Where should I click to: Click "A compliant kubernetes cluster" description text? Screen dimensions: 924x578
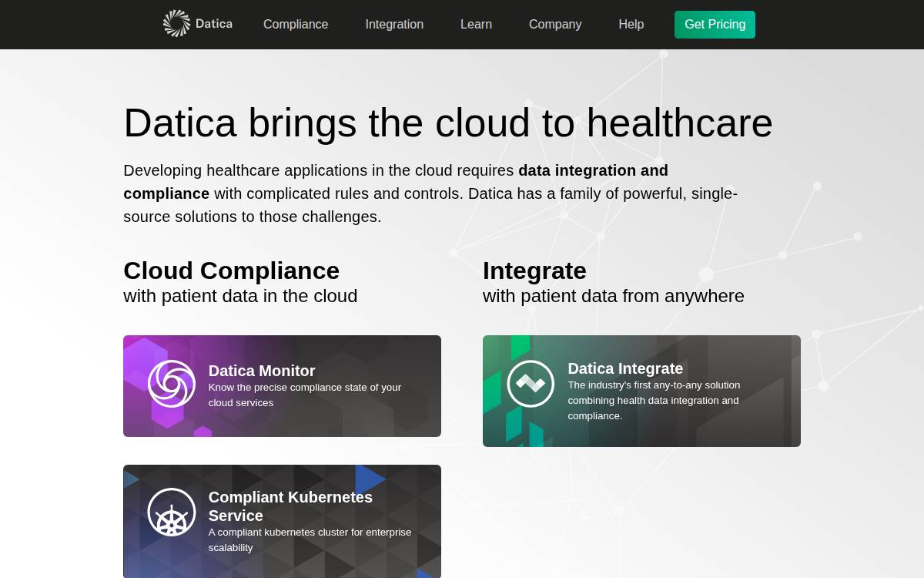(x=310, y=539)
